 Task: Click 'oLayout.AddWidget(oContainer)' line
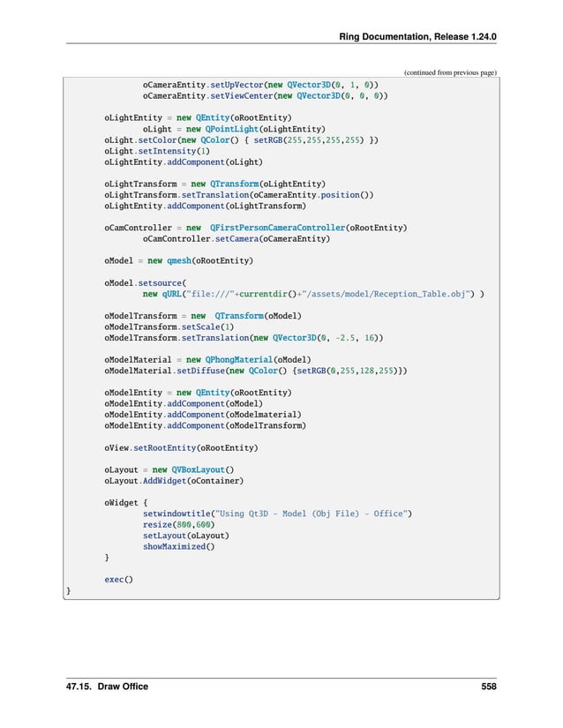174,481
